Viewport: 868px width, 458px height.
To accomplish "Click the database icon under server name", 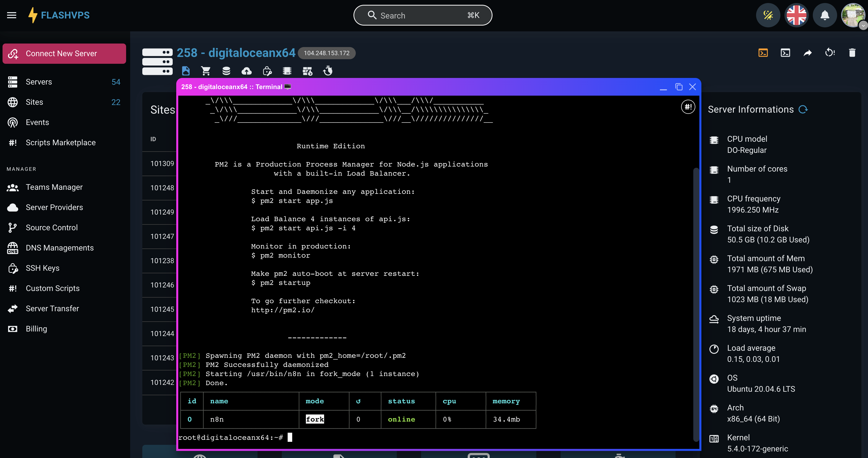I will pos(226,71).
